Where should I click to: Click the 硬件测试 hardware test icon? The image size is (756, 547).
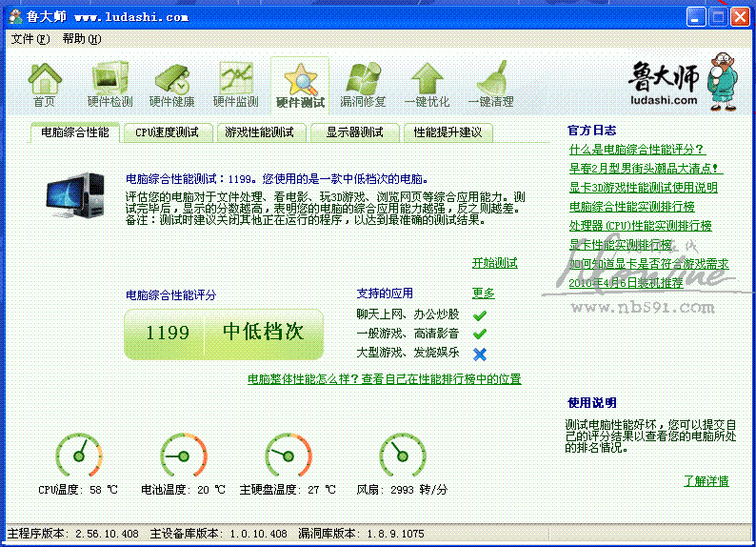[300, 84]
